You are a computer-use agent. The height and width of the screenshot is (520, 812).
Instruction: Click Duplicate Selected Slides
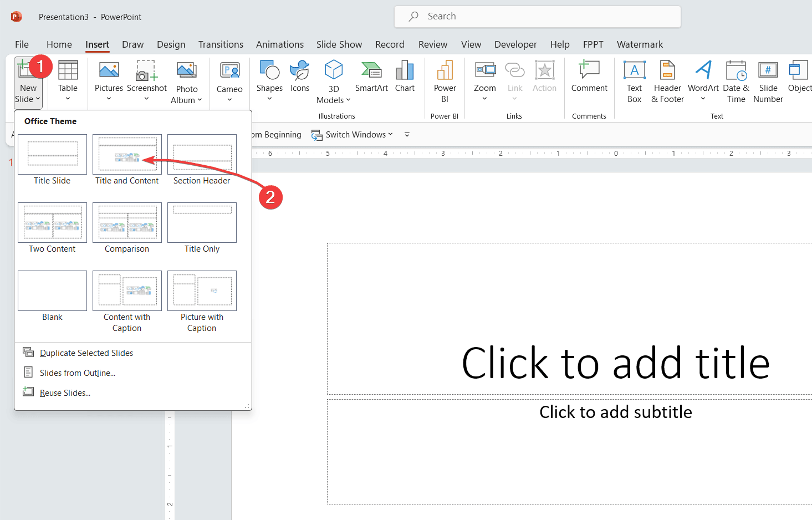(86, 353)
